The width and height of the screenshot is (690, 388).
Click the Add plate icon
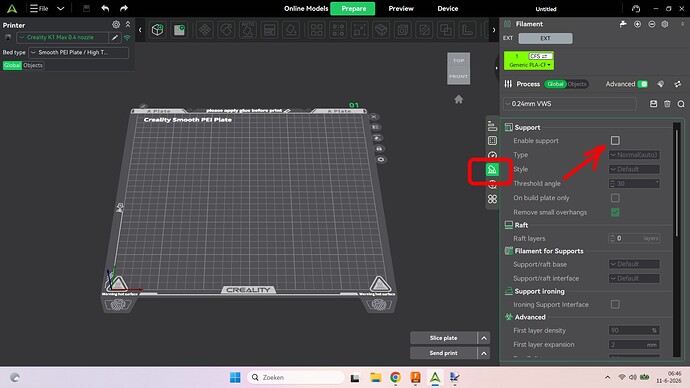pos(179,30)
